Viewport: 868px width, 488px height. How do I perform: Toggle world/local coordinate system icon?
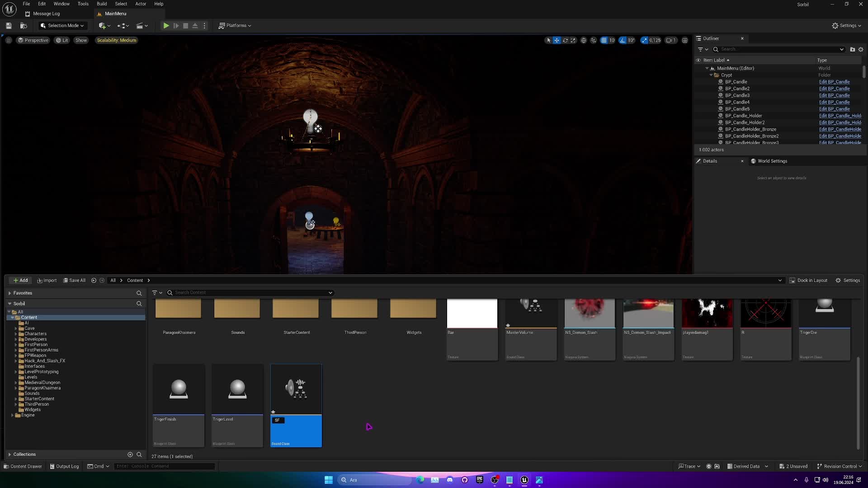click(x=584, y=40)
